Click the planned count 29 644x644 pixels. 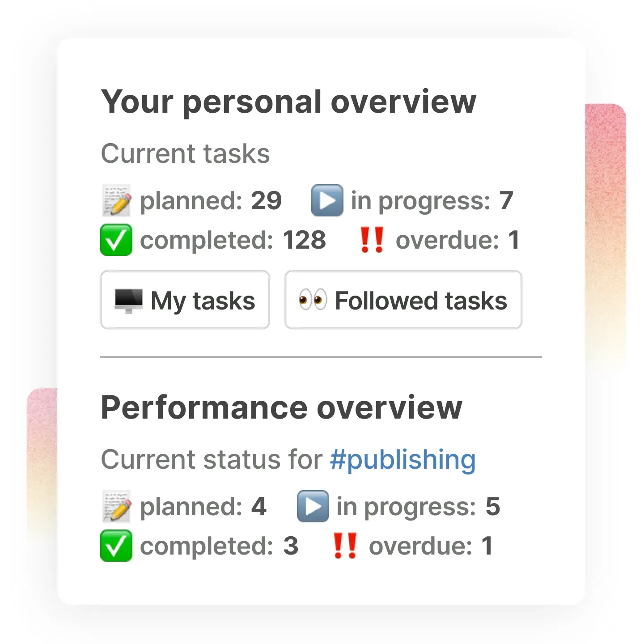(x=266, y=201)
